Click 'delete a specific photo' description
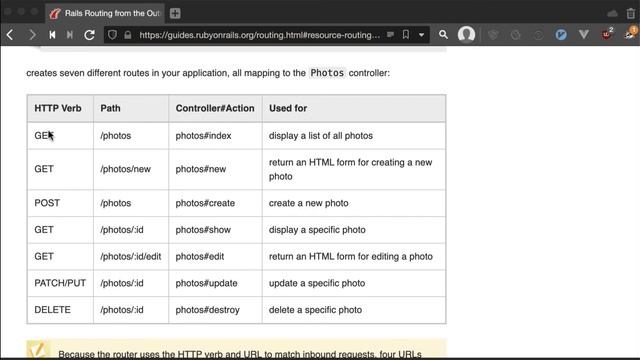This screenshot has height=360, width=640. click(x=315, y=310)
